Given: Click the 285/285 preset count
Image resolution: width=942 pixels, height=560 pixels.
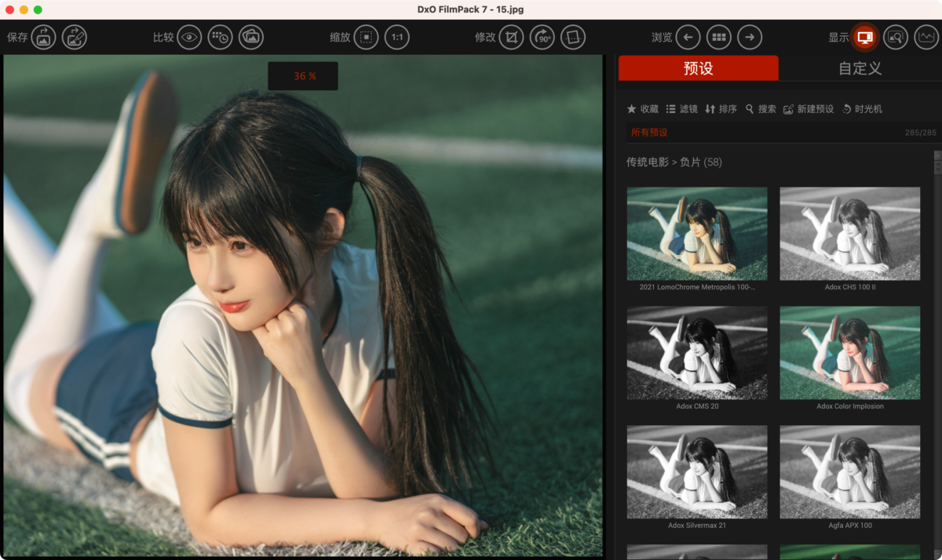Looking at the screenshot, I should tap(921, 133).
